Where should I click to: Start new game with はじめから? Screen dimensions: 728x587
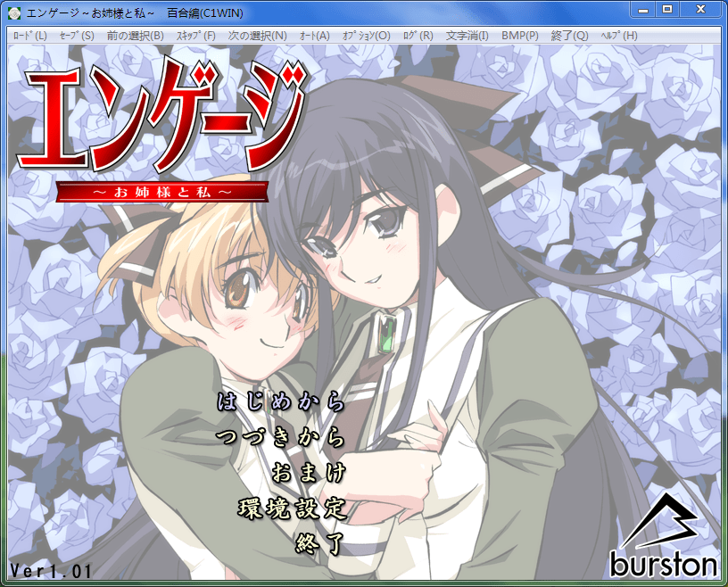point(280,402)
